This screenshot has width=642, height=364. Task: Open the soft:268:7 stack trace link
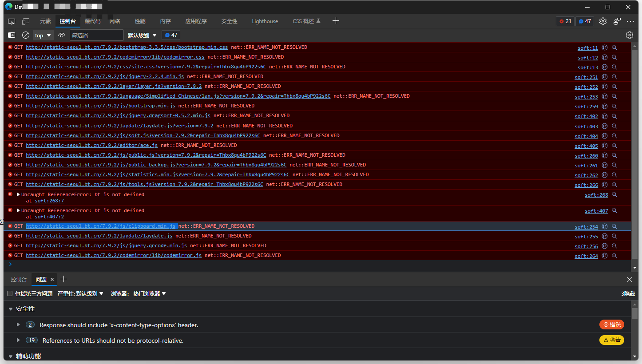point(49,201)
